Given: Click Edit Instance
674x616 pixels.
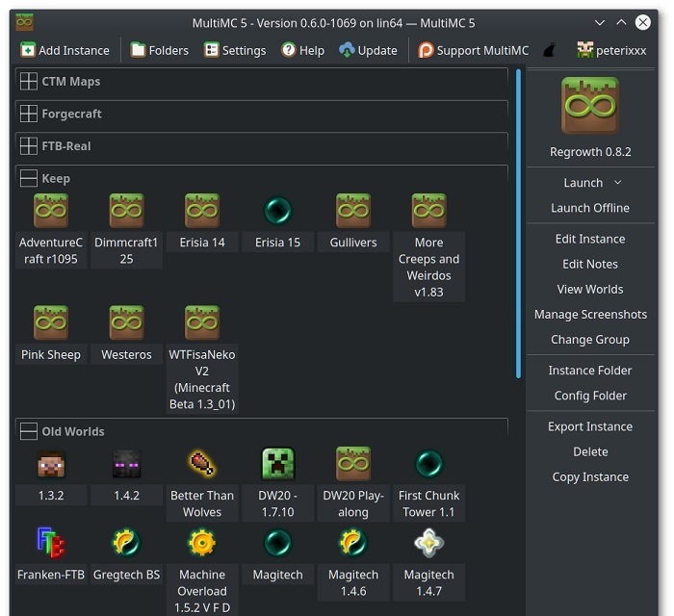Looking at the screenshot, I should [x=590, y=239].
